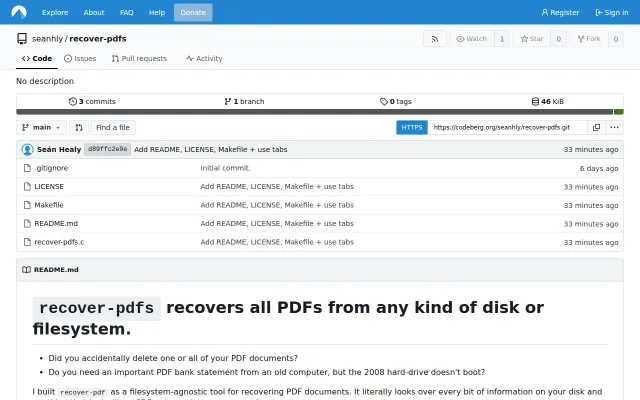
Task: Open the About menu item
Action: [94, 12]
